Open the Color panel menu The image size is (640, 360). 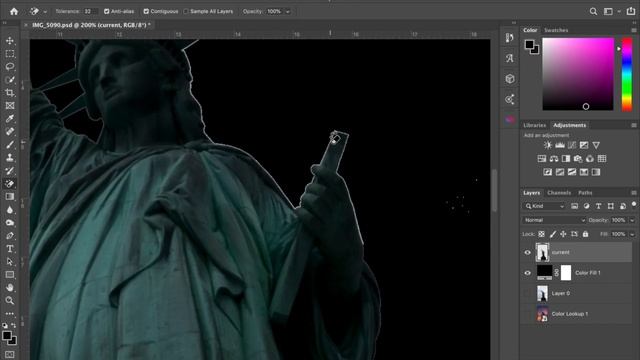[633, 30]
